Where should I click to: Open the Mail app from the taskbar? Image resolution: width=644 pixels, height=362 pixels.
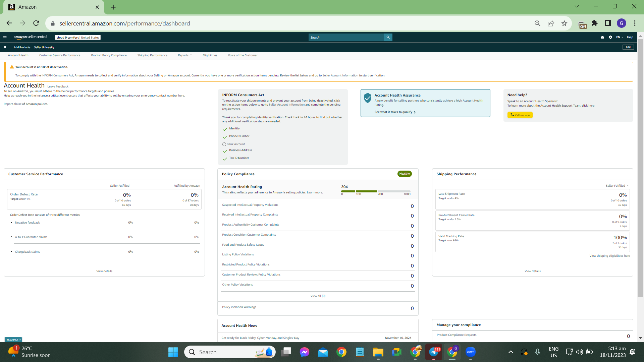[x=323, y=352]
